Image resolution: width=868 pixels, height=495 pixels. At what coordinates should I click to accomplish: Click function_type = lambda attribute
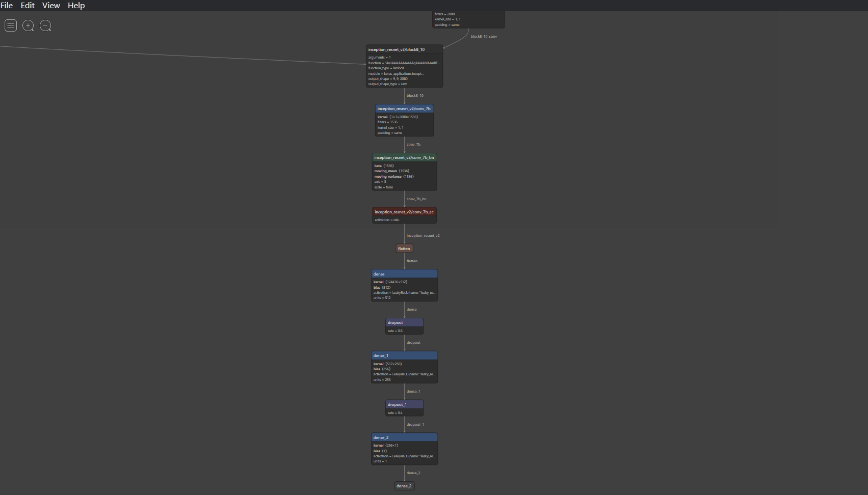point(386,68)
